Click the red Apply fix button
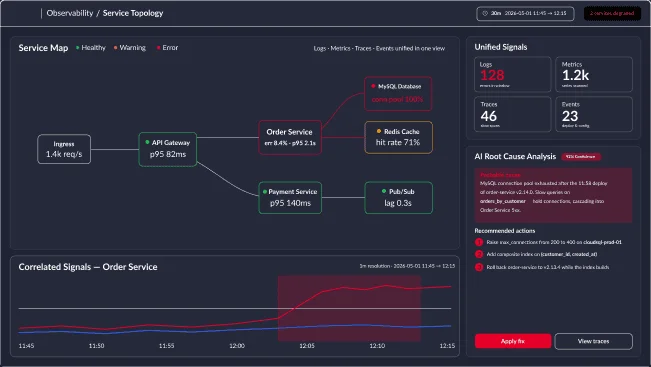Viewport: 651px width, 367px height. click(513, 341)
